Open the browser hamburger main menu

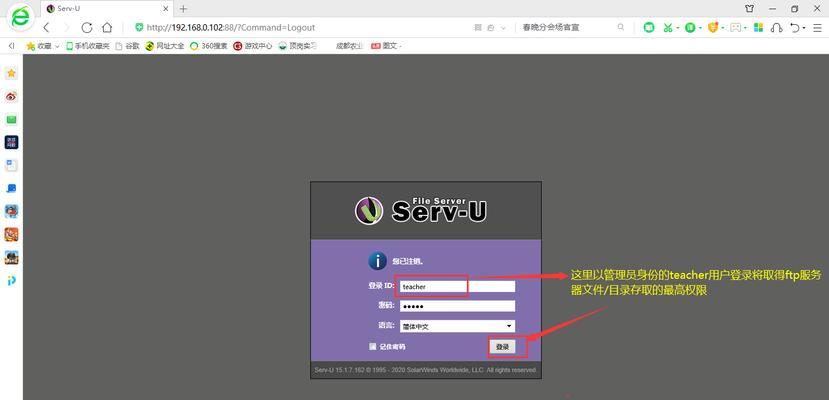[x=817, y=27]
